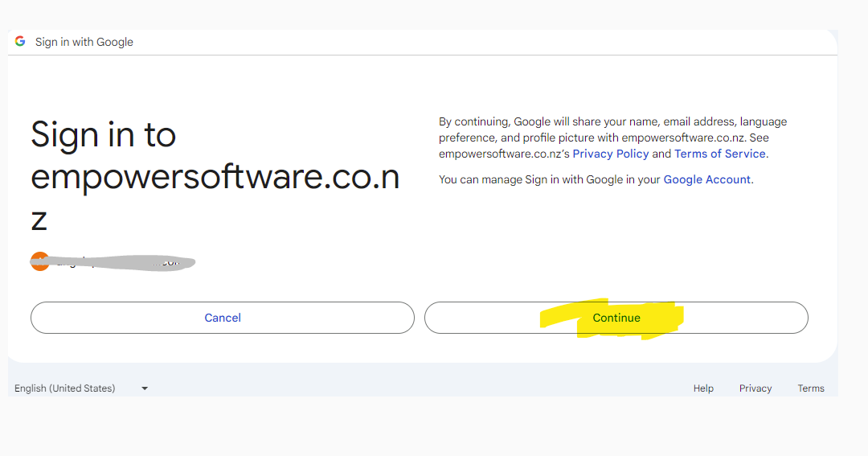Open the Privacy Policy link
Viewport: 868px width, 456px height.
click(610, 154)
